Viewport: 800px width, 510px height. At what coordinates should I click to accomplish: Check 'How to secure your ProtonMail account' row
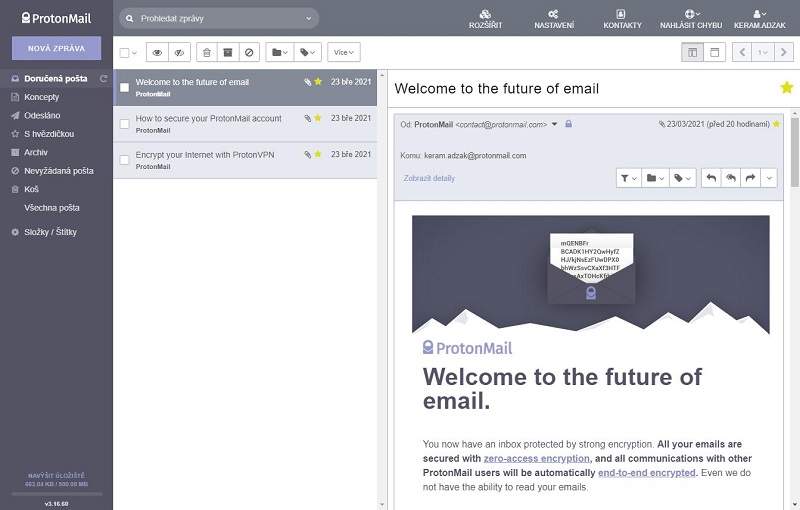[124, 123]
